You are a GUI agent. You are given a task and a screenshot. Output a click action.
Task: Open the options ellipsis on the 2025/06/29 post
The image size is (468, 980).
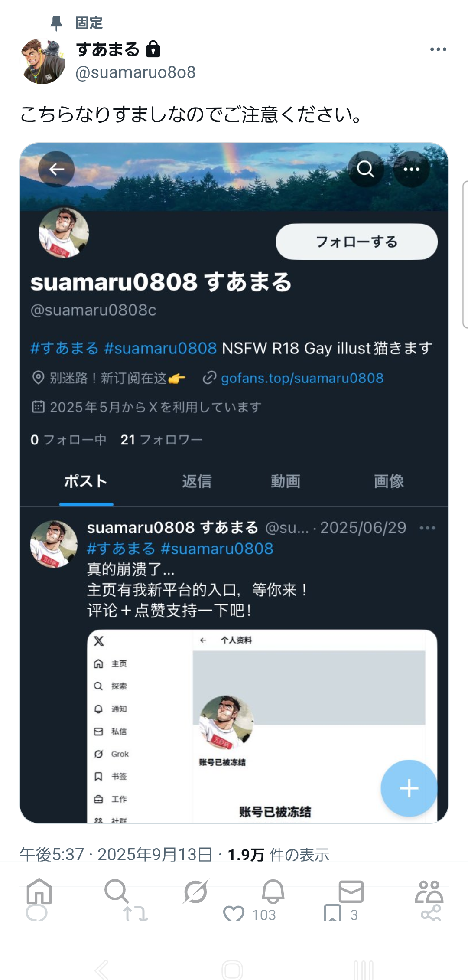[427, 528]
